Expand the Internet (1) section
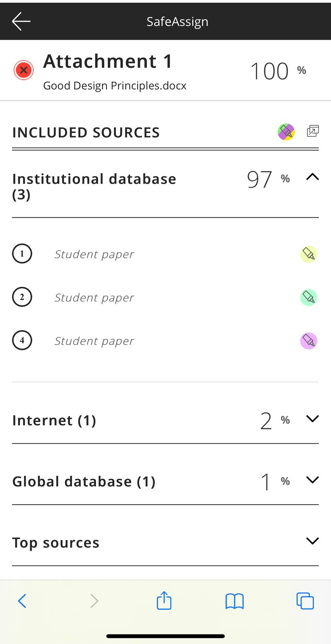 [x=312, y=419]
